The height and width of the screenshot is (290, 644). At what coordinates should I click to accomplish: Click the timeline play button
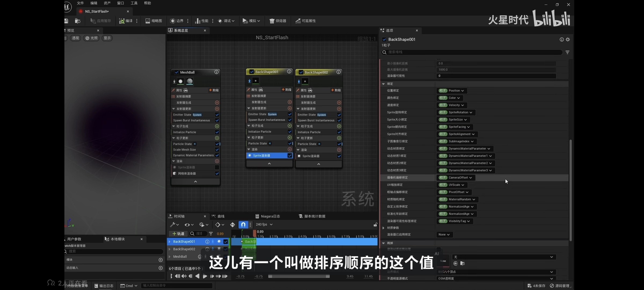point(205,276)
